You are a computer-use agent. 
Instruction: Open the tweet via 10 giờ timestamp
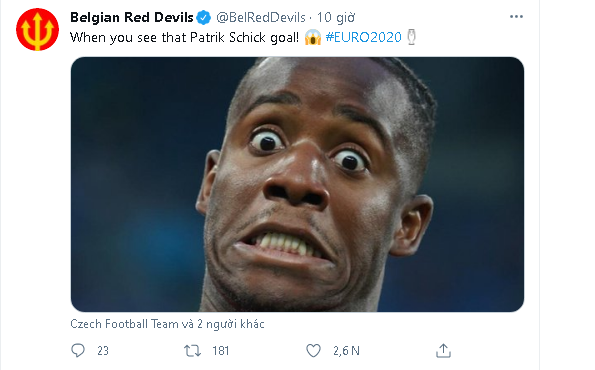[x=336, y=17]
